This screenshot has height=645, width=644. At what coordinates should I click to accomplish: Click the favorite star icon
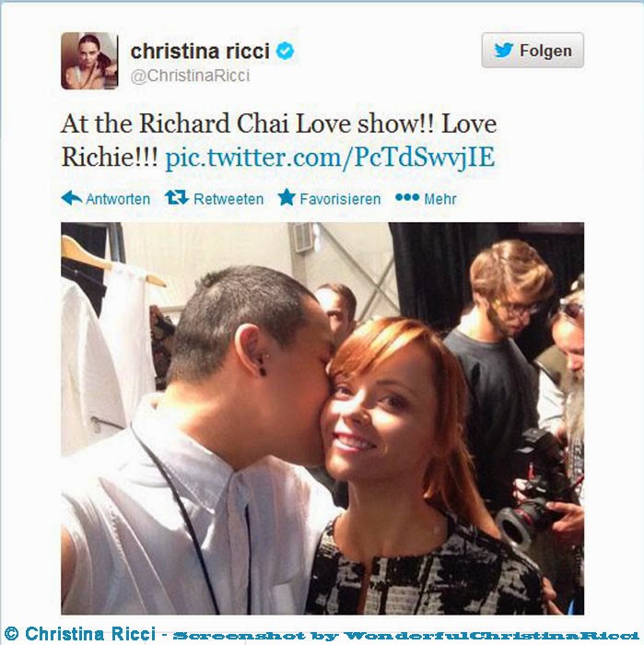(287, 197)
